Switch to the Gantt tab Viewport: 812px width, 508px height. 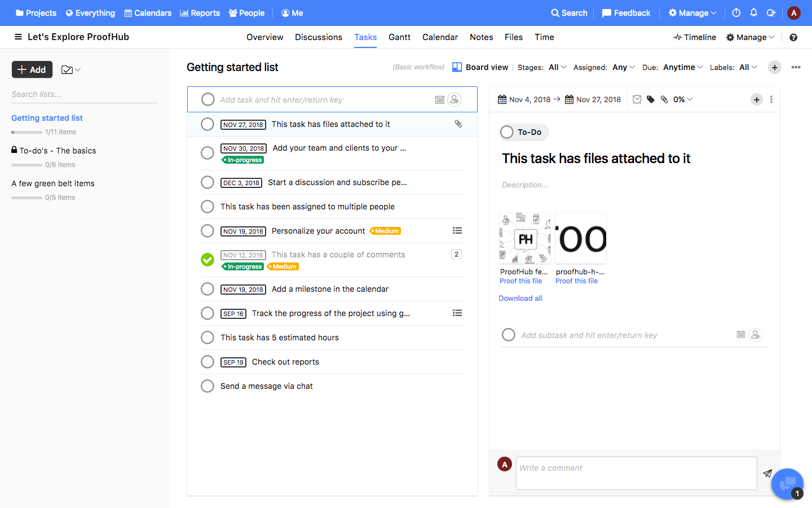tap(399, 37)
